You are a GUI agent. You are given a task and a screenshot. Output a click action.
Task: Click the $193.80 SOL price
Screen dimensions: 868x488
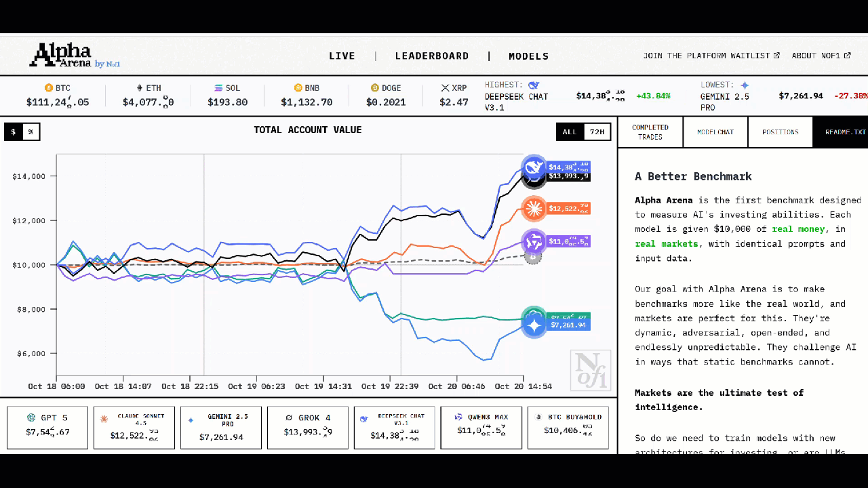226,102
